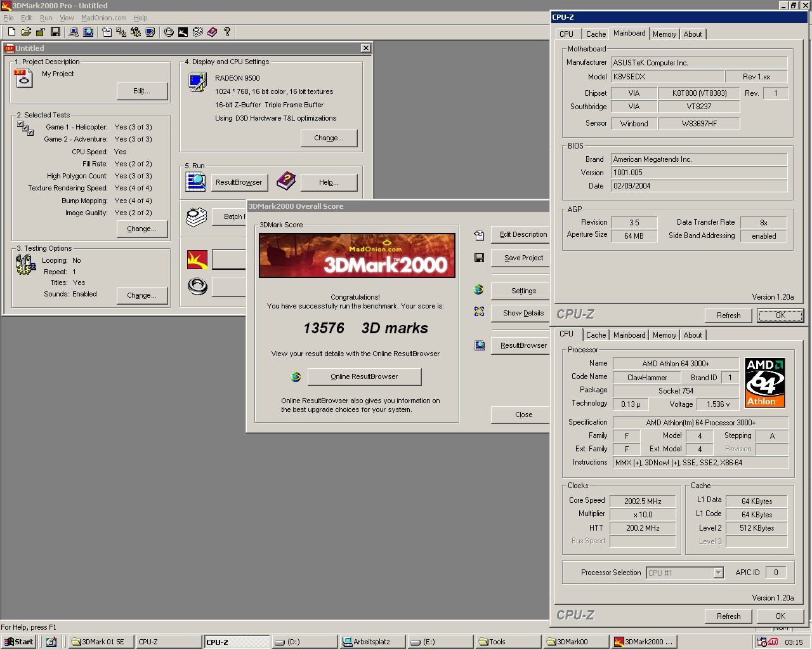Switch to Cache tab in lower CPU-Z window
This screenshot has width=812, height=650.
pyautogui.click(x=596, y=335)
